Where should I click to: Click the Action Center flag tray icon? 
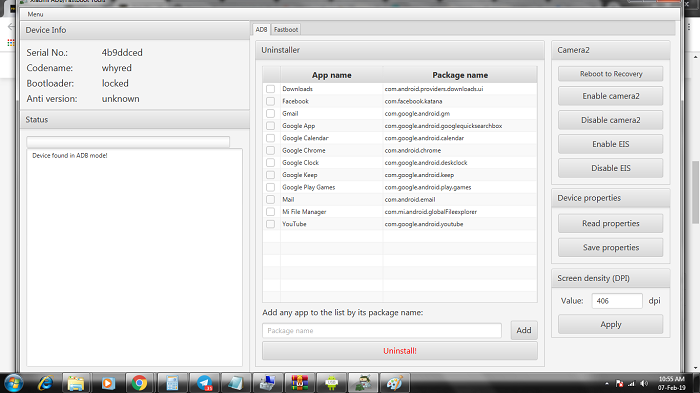click(x=619, y=384)
